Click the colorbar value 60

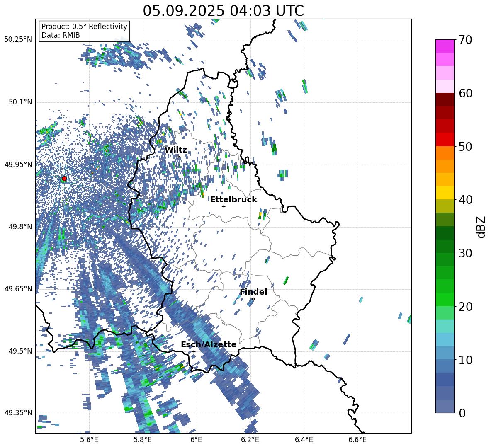(465, 93)
